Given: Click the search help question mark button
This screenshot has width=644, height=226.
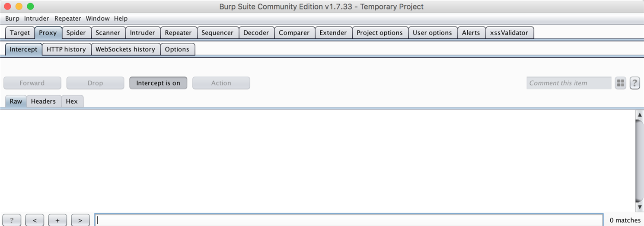Looking at the screenshot, I should (12, 220).
